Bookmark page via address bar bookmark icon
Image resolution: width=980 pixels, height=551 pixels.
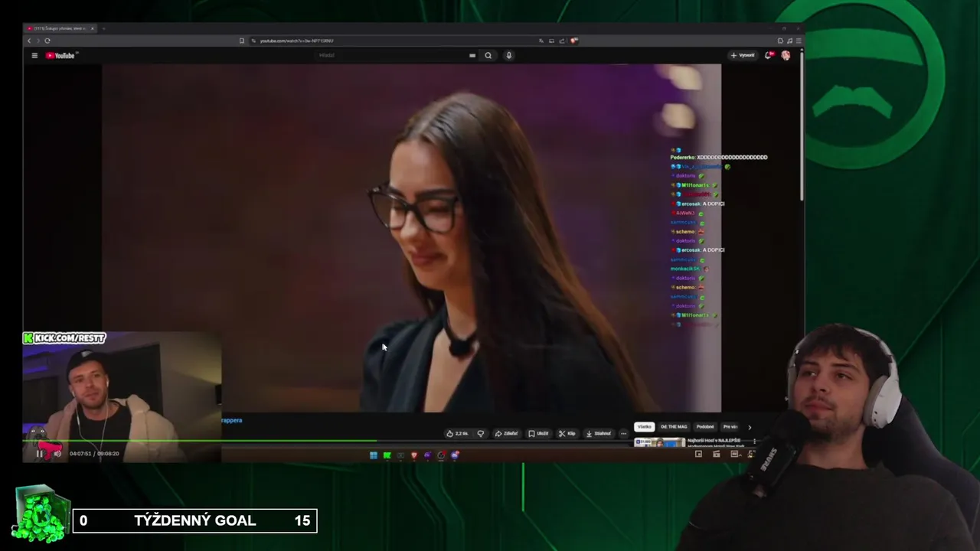pyautogui.click(x=242, y=41)
